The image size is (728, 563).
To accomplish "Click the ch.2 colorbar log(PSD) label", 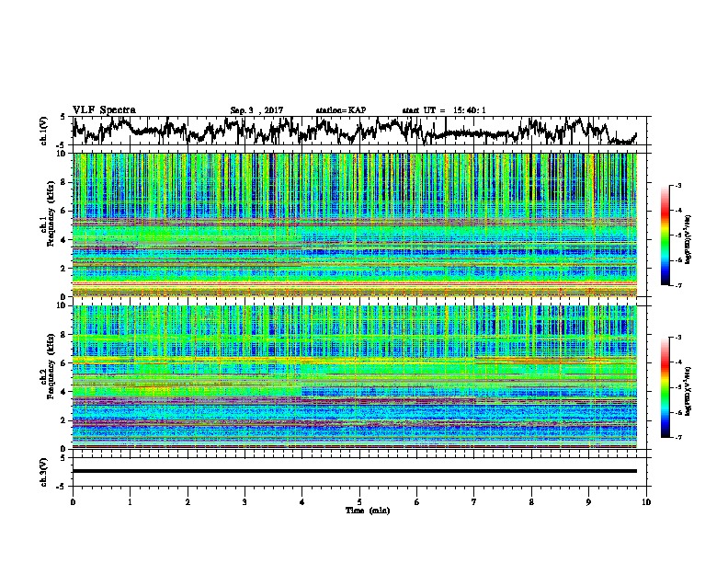I will tap(688, 391).
